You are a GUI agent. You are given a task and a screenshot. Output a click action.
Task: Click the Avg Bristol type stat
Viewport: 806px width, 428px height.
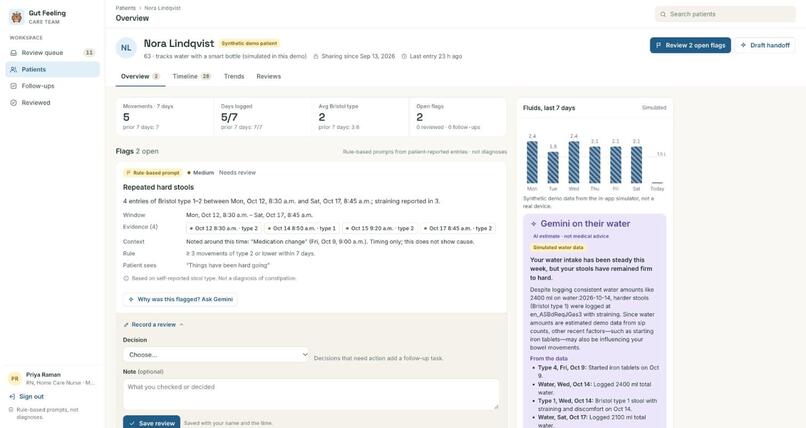[x=360, y=117]
